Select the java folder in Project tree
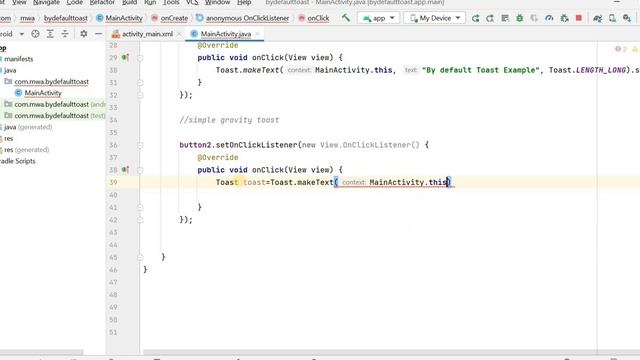The image size is (640, 360). pyautogui.click(x=10, y=70)
